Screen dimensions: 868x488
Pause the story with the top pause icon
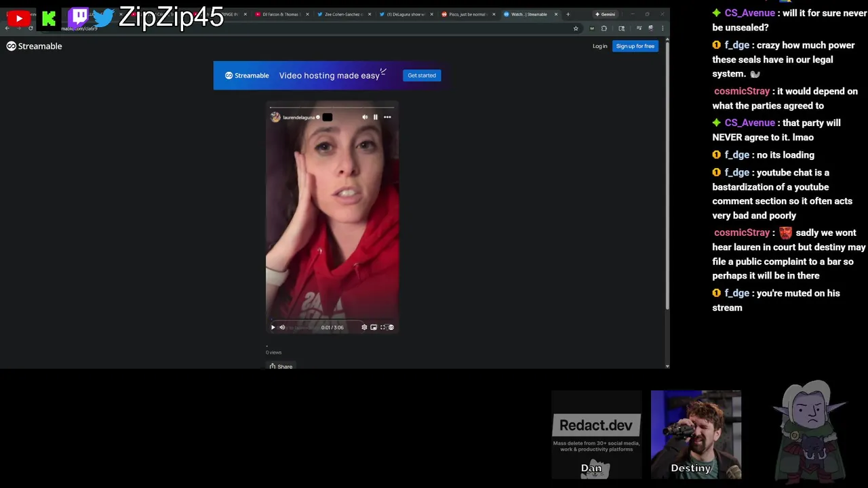pyautogui.click(x=375, y=117)
